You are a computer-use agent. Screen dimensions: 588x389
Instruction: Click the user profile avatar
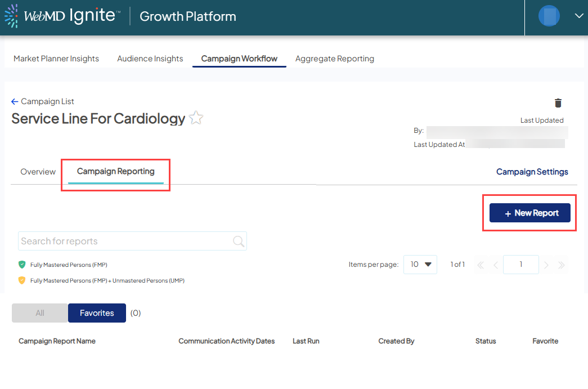pyautogui.click(x=549, y=16)
